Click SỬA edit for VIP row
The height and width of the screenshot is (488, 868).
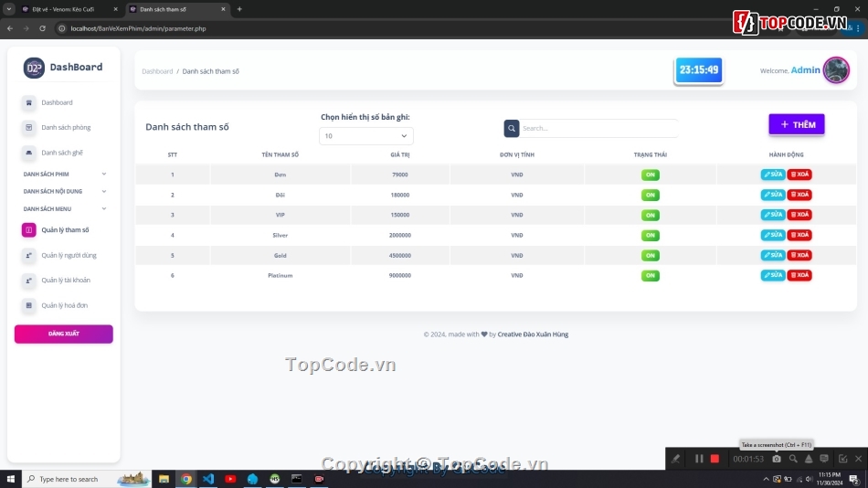pyautogui.click(x=773, y=215)
